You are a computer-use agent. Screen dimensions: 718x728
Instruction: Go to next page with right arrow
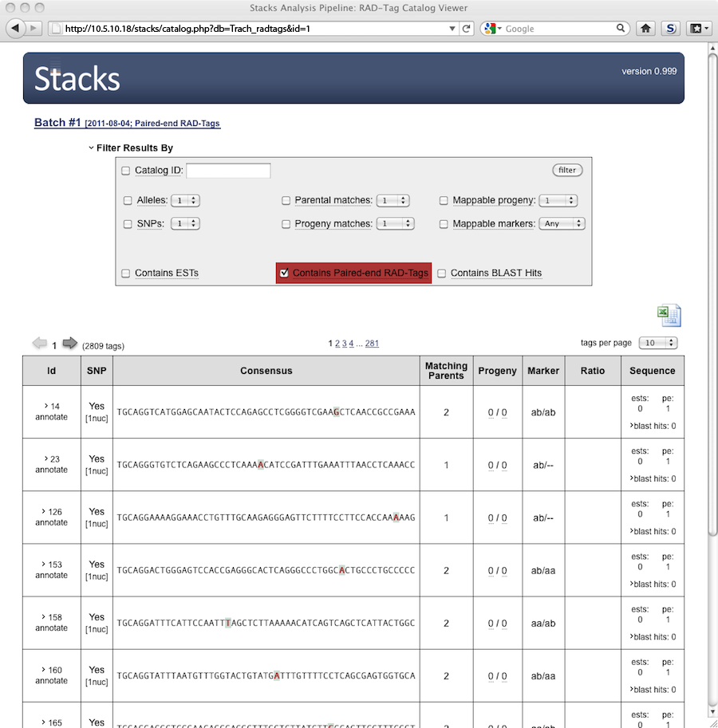[70, 344]
